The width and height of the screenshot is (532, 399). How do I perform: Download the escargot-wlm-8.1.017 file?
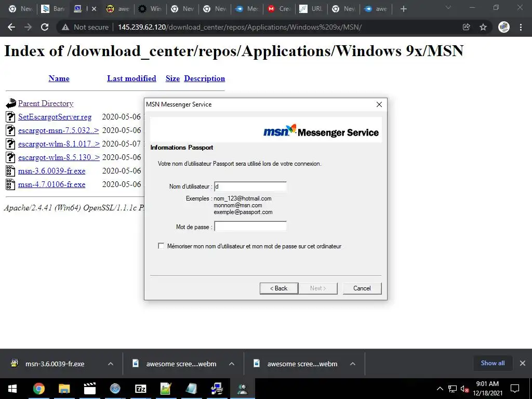[x=59, y=144]
